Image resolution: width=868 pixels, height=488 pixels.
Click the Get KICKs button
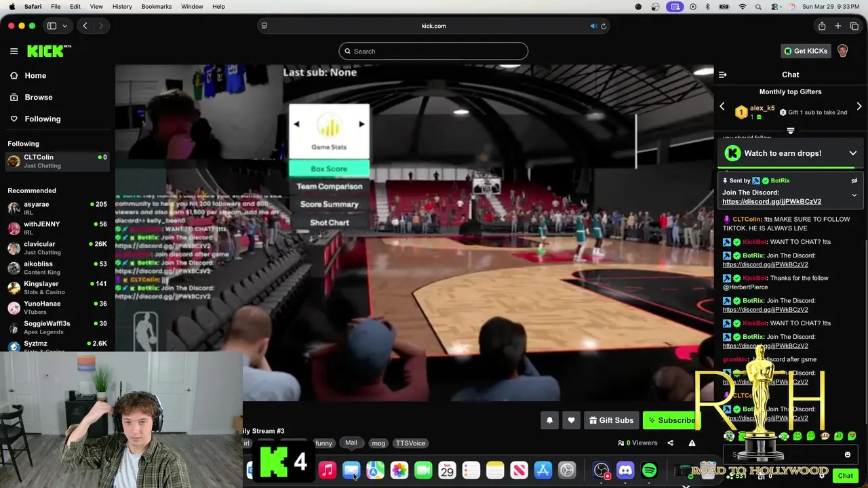tap(806, 51)
